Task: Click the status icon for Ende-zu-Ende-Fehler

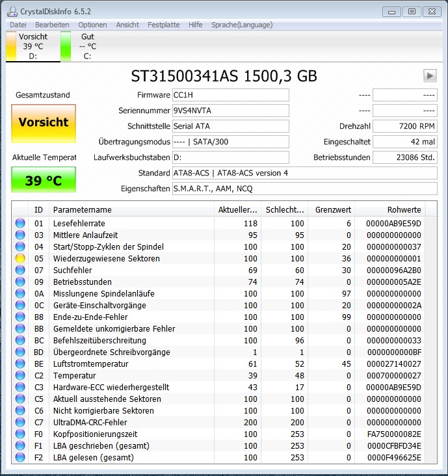Action: click(20, 317)
